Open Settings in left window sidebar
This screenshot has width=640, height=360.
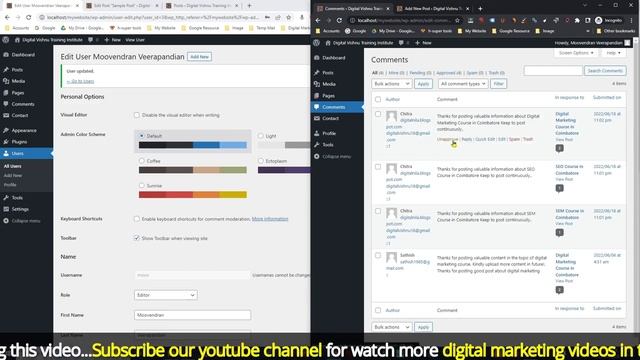click(x=20, y=209)
